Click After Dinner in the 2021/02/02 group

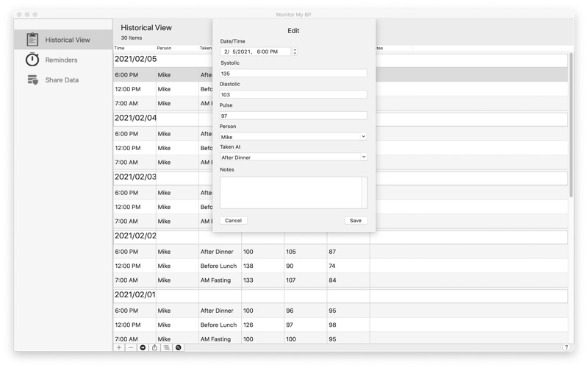217,252
